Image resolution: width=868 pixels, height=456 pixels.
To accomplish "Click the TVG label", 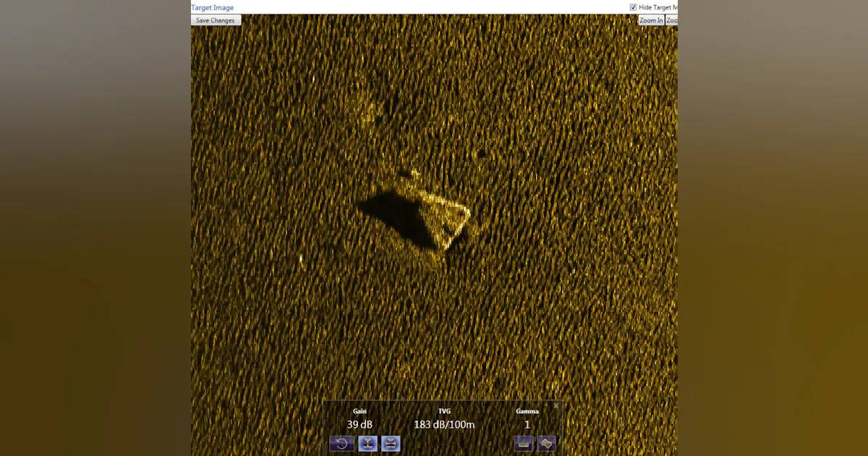I will click(x=444, y=411).
